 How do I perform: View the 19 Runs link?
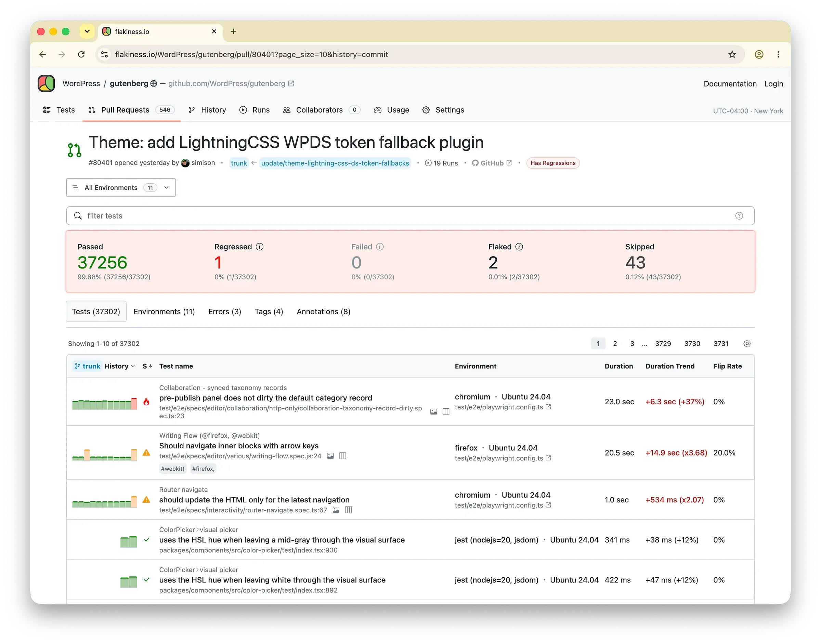coord(441,163)
